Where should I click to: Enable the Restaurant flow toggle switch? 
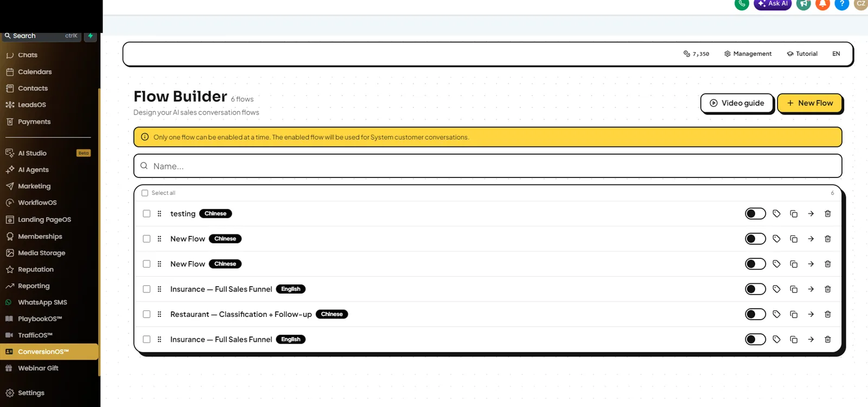755,314
